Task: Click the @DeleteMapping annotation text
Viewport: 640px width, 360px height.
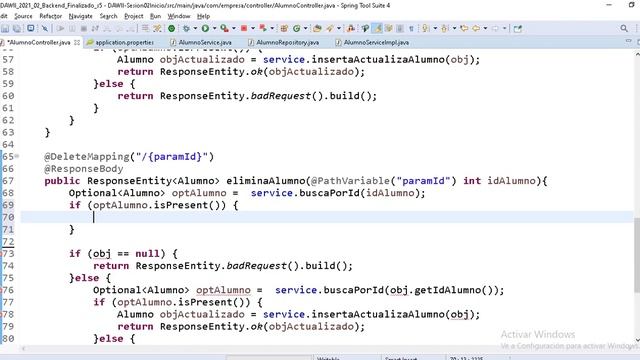Action: (87, 157)
